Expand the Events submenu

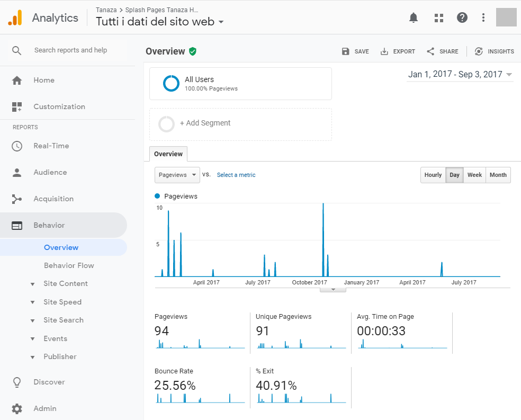33,339
